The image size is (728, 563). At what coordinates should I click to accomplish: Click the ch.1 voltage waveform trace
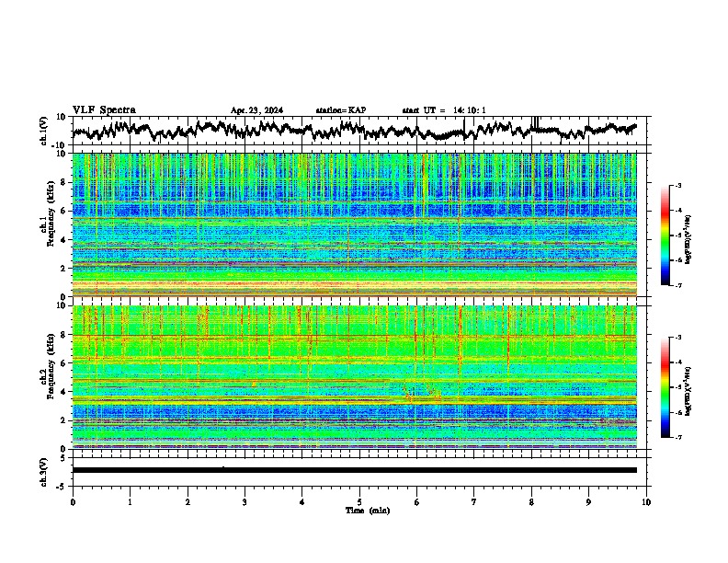coord(354,131)
